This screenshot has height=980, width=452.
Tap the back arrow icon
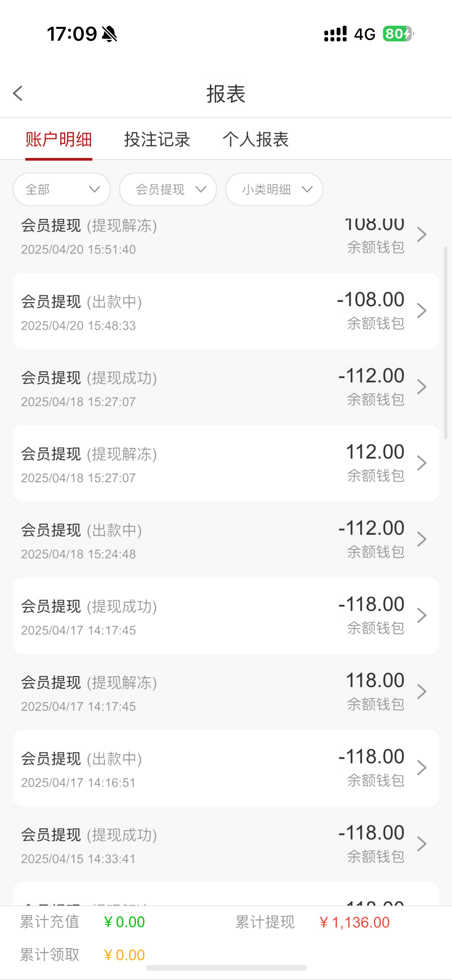point(18,93)
